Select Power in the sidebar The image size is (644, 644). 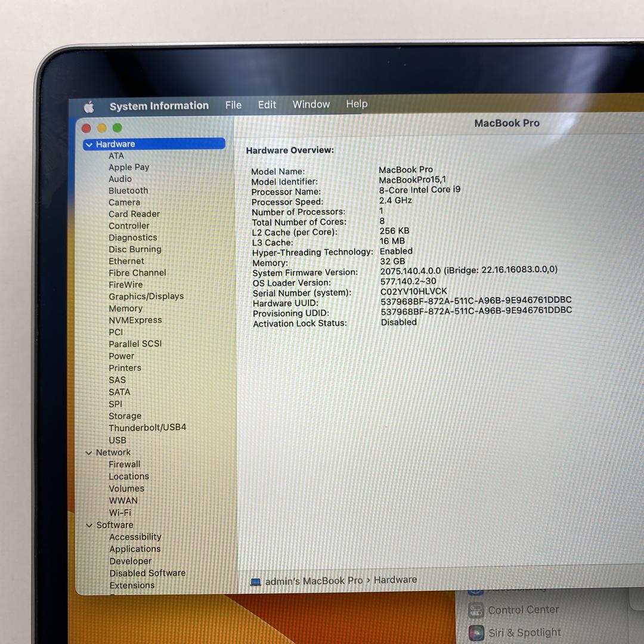(122, 356)
